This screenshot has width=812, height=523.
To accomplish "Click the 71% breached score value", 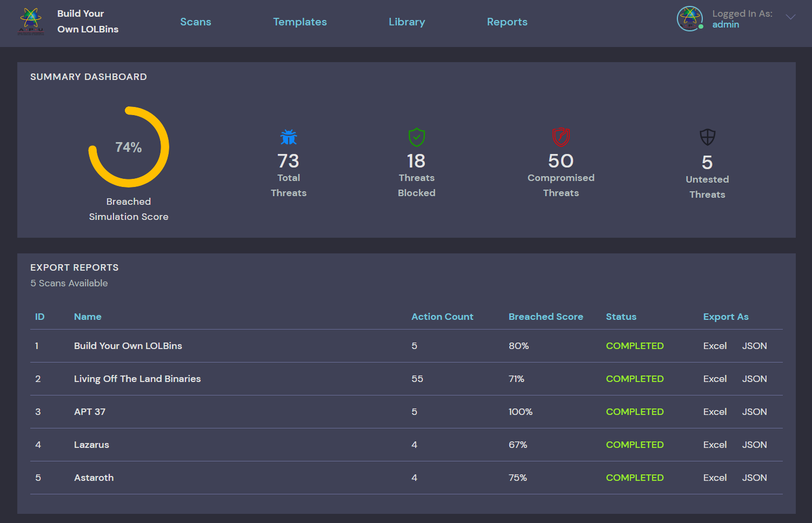I will click(x=516, y=379).
